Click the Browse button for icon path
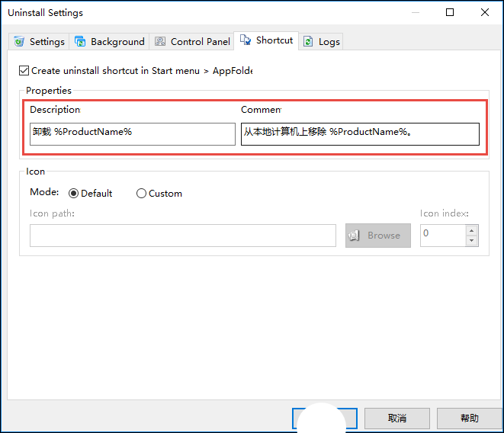The width and height of the screenshot is (504, 433). click(378, 236)
